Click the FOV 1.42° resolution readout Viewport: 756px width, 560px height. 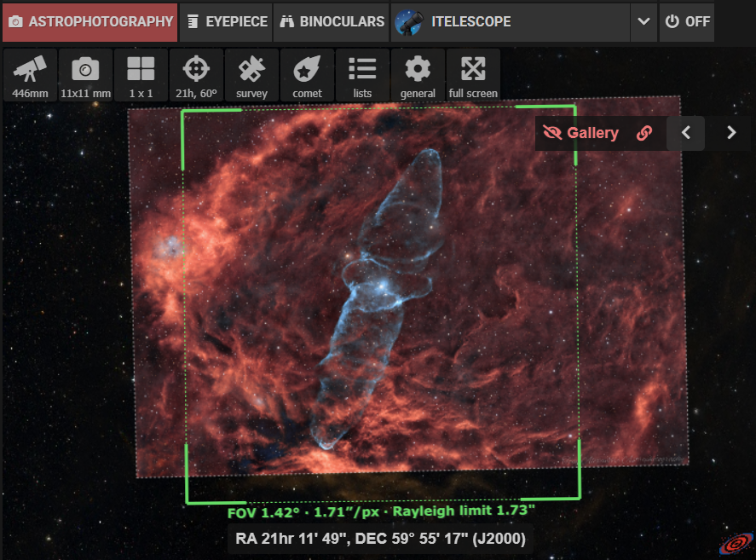(x=381, y=511)
